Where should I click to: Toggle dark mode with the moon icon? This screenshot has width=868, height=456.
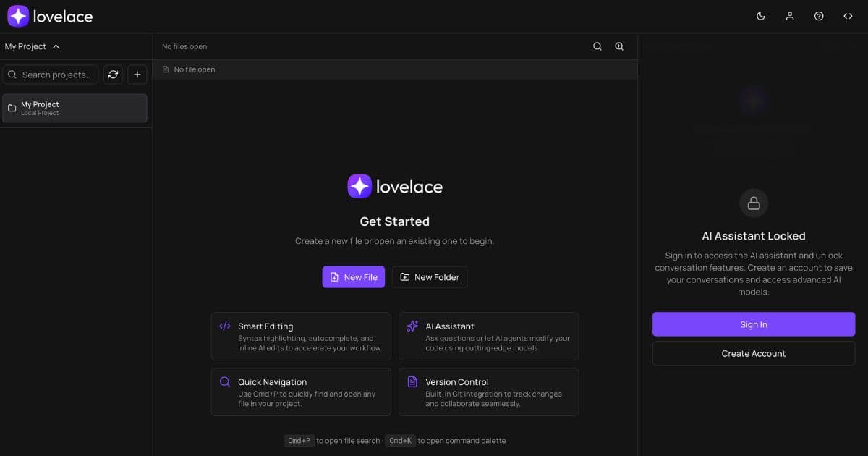(x=760, y=16)
